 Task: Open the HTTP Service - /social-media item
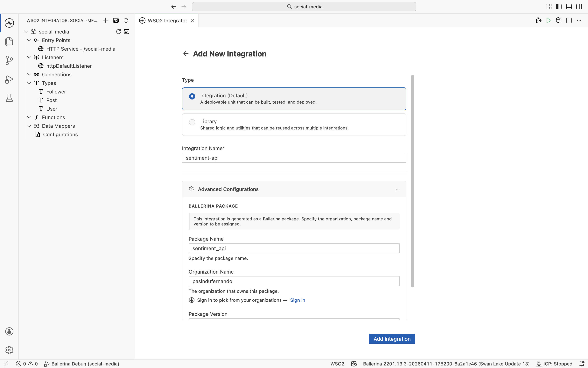point(81,49)
